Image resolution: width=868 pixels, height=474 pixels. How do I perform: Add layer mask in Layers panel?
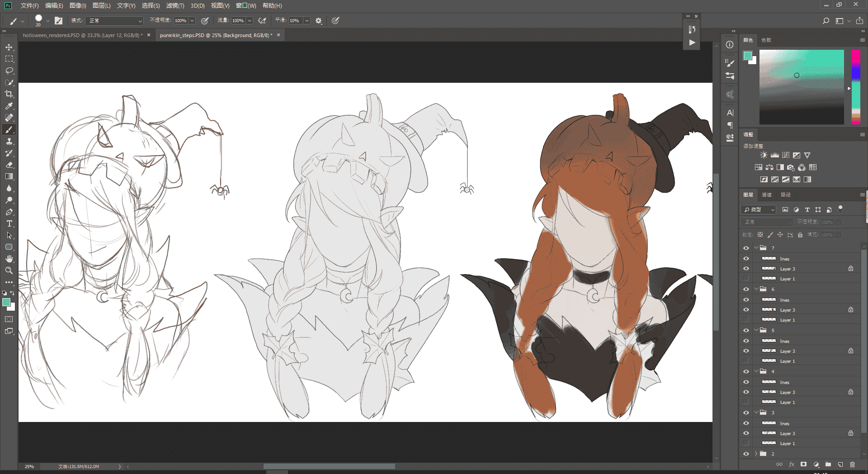tap(803, 465)
